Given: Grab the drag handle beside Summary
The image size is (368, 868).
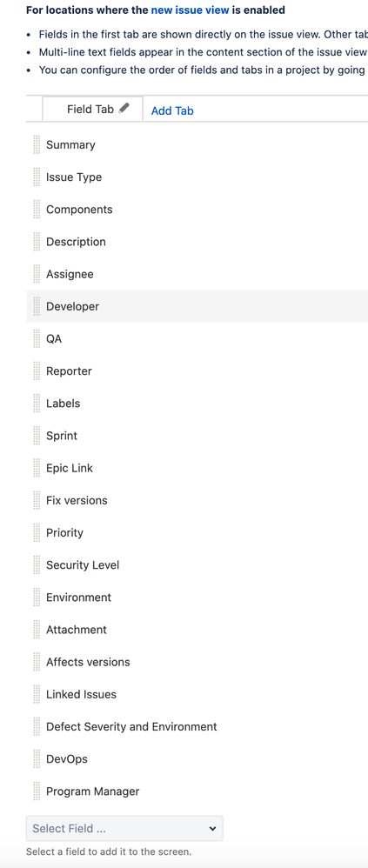Looking at the screenshot, I should click(x=37, y=144).
